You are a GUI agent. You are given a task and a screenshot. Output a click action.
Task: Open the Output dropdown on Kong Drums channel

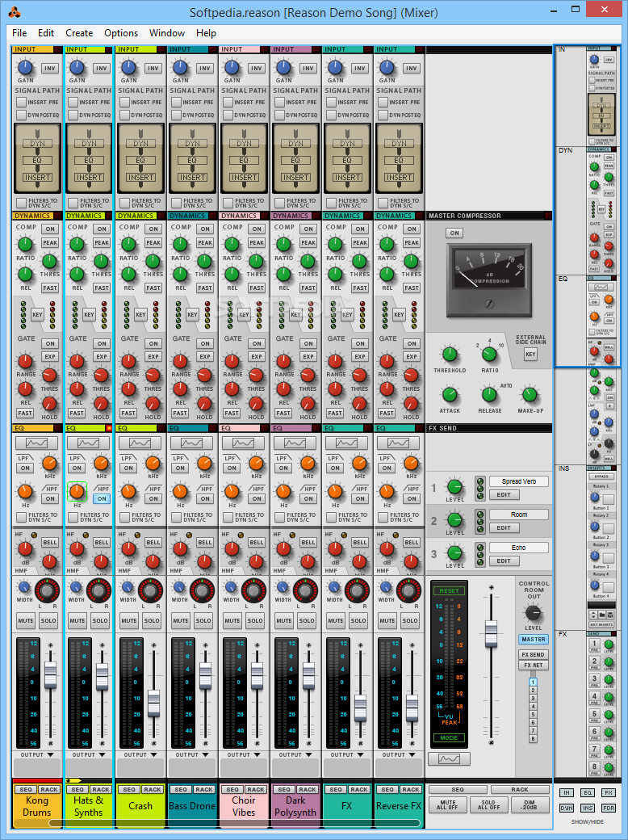point(37,755)
